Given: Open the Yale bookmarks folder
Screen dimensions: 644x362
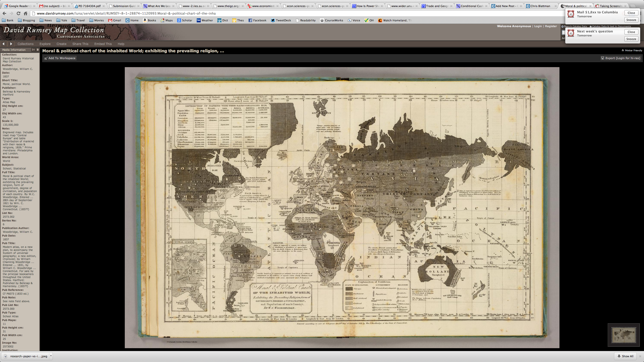Looking at the screenshot, I should pos(62,20).
